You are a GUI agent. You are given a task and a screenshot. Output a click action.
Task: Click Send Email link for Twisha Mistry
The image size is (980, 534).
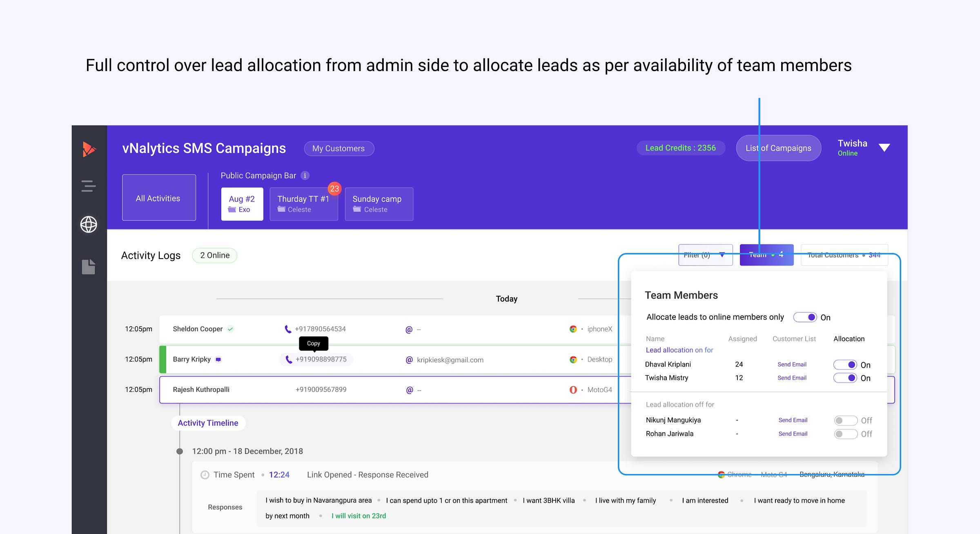coord(792,378)
